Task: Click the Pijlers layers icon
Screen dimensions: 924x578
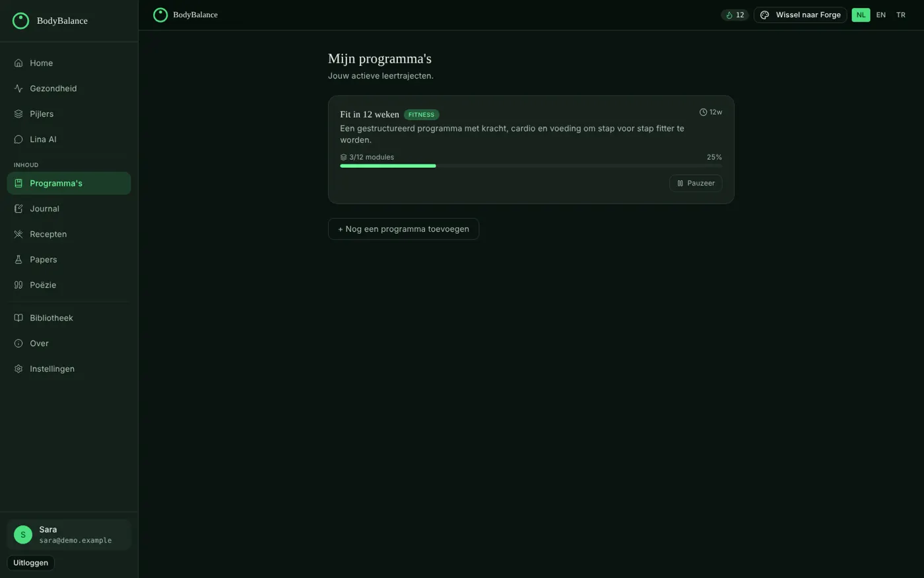Action: coord(18,114)
